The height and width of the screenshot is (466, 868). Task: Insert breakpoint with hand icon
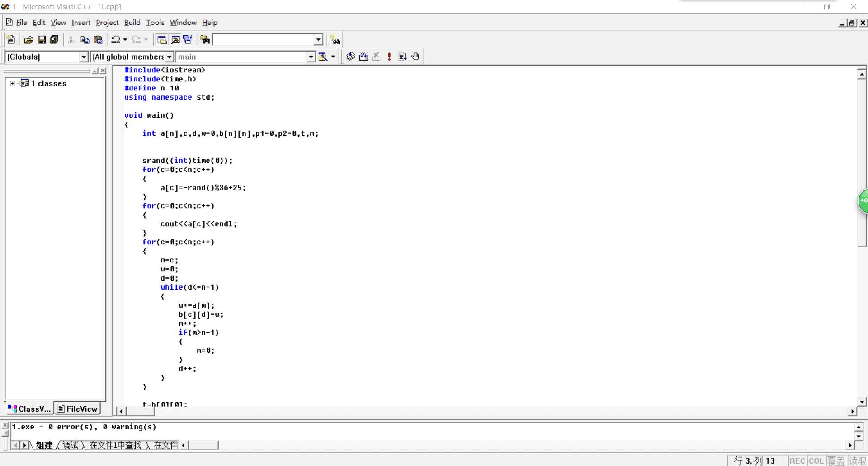tap(415, 57)
